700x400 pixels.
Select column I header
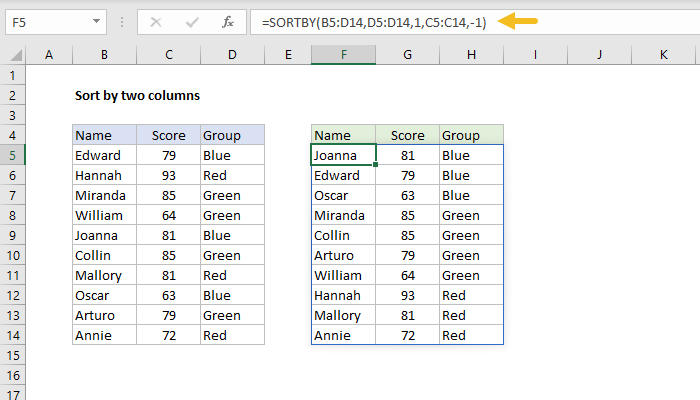[535, 55]
